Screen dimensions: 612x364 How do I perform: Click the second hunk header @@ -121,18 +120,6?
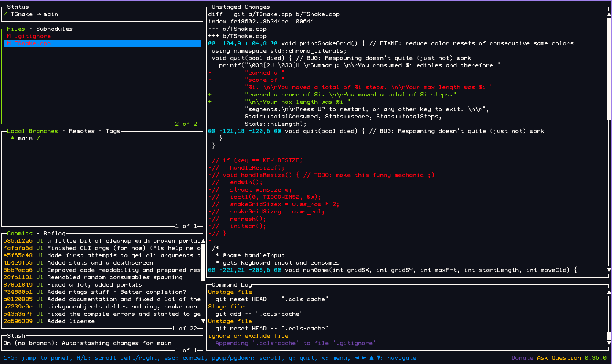pyautogui.click(x=376, y=131)
